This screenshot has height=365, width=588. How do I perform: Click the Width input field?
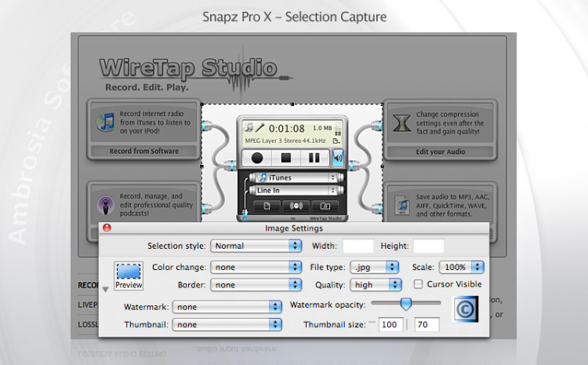coord(358,246)
